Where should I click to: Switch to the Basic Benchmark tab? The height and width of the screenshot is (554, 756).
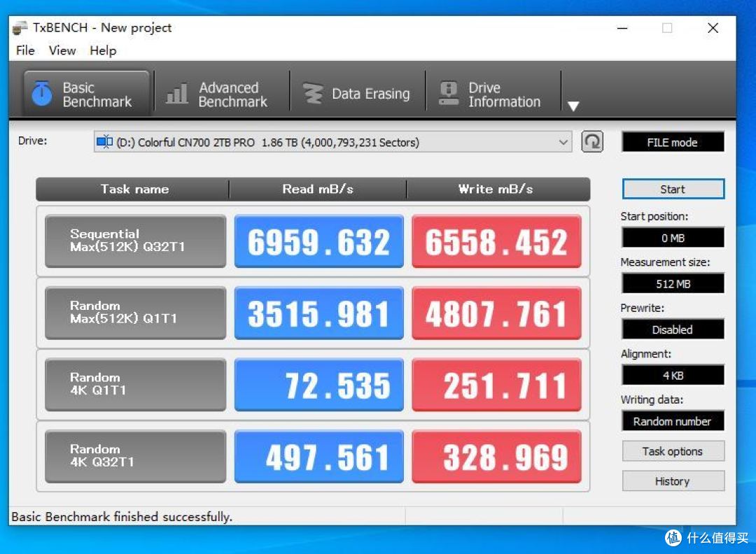(x=87, y=94)
